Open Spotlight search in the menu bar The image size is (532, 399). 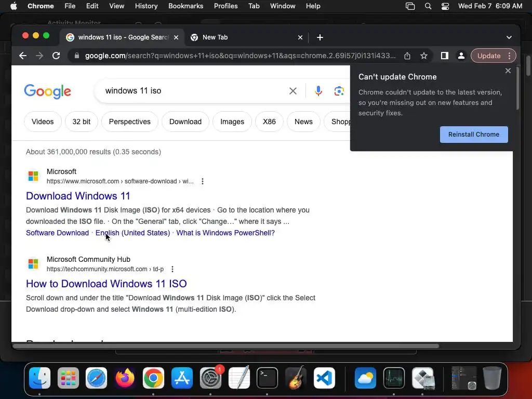pos(428,6)
